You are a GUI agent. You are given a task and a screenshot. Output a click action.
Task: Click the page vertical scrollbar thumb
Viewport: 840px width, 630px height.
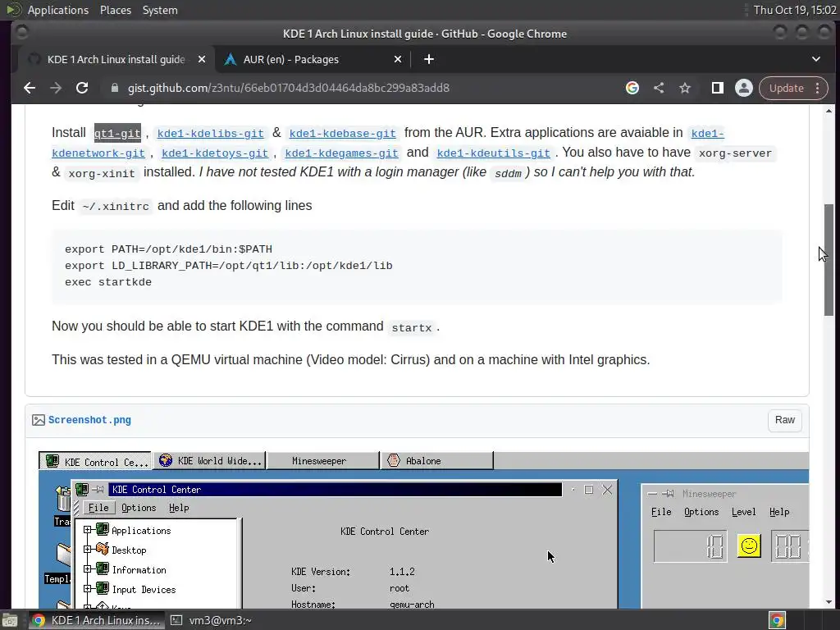pyautogui.click(x=829, y=260)
